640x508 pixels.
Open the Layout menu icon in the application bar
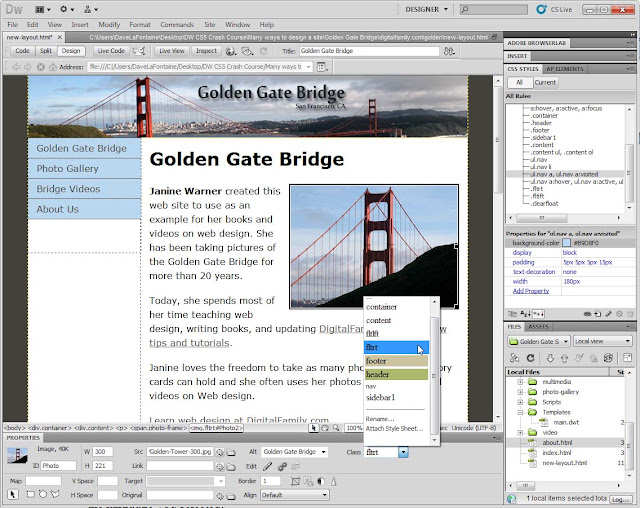tap(42, 9)
